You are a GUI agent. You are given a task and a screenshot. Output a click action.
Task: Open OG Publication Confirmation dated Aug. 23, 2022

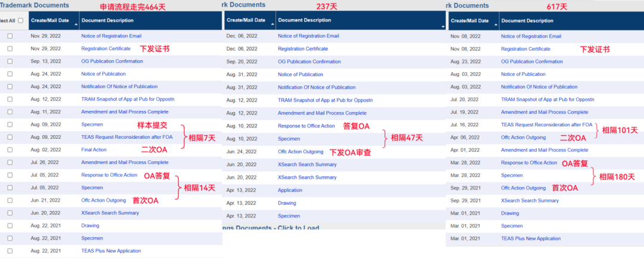(532, 61)
